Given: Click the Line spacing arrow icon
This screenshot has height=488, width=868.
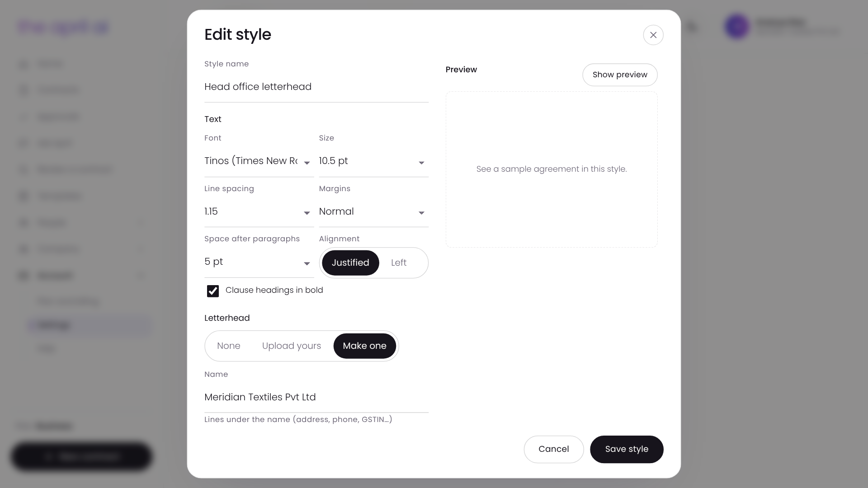Looking at the screenshot, I should (x=307, y=213).
